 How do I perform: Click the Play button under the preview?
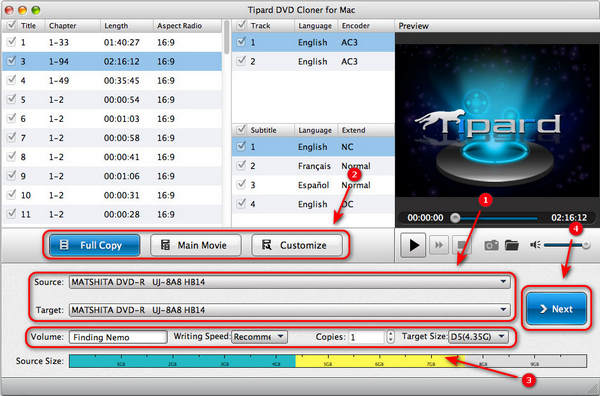pos(413,245)
